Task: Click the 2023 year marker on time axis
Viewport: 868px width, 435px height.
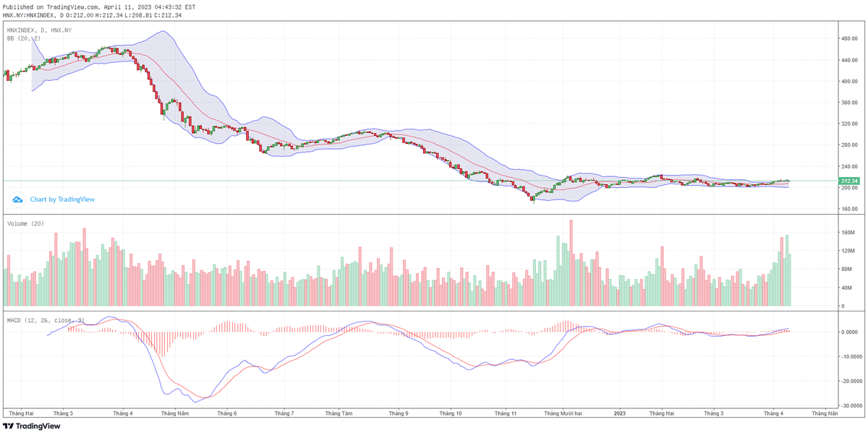Action: 619,413
